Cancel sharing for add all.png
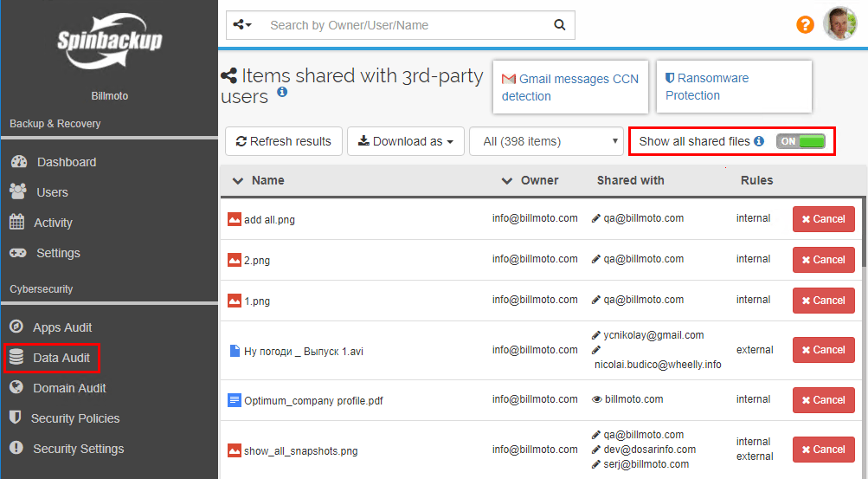This screenshot has width=868, height=479. (x=823, y=219)
